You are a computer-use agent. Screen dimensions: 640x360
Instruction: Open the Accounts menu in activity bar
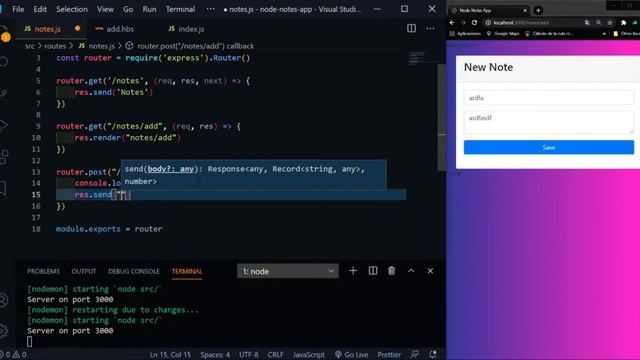click(x=4, y=300)
